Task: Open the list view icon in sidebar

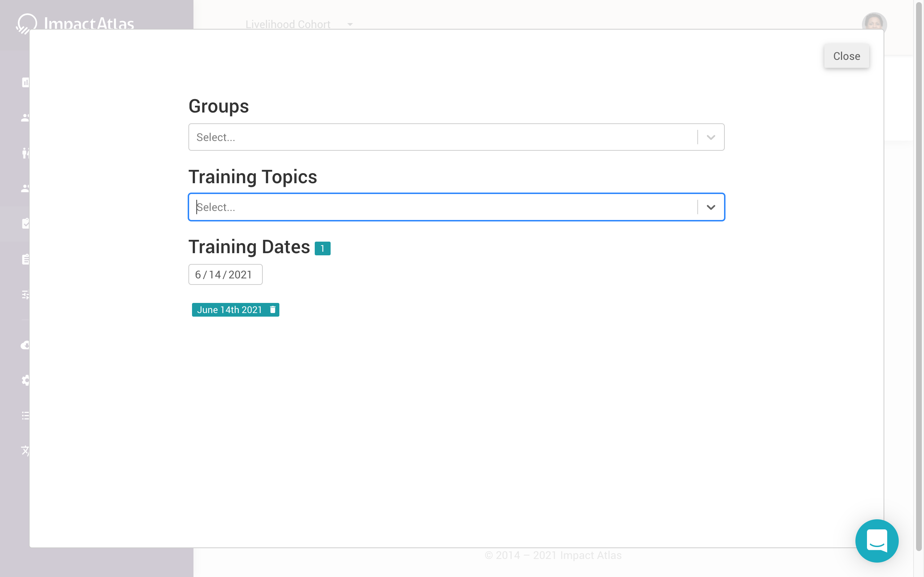Action: click(25, 415)
